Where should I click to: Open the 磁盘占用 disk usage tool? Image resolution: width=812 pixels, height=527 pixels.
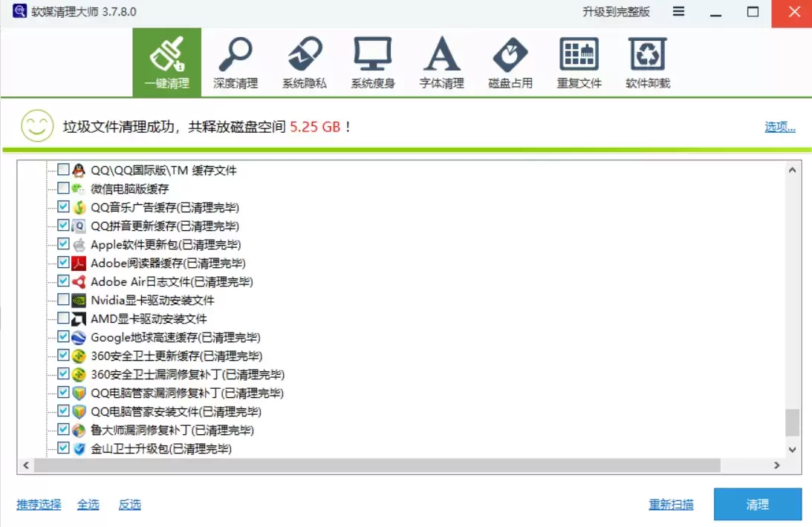coord(510,62)
